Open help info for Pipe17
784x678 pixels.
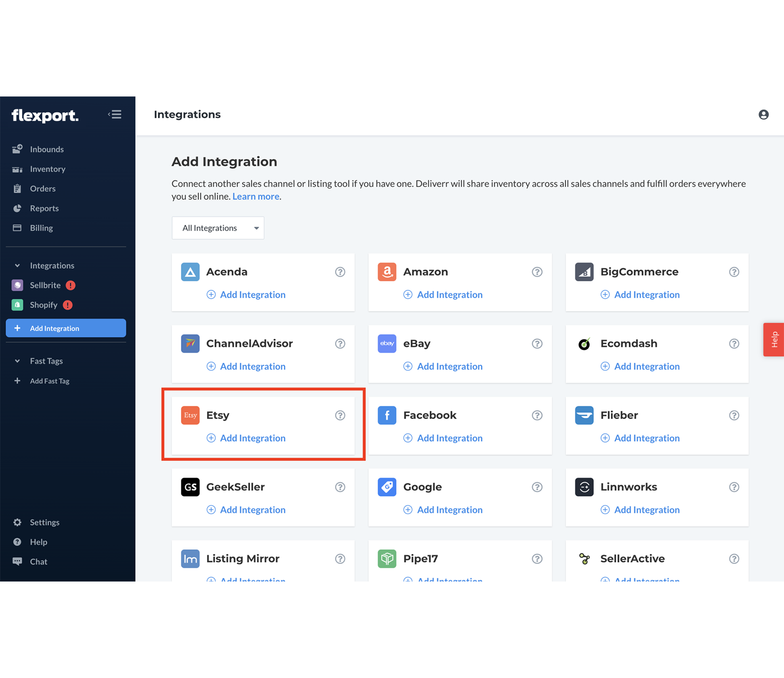tap(537, 559)
